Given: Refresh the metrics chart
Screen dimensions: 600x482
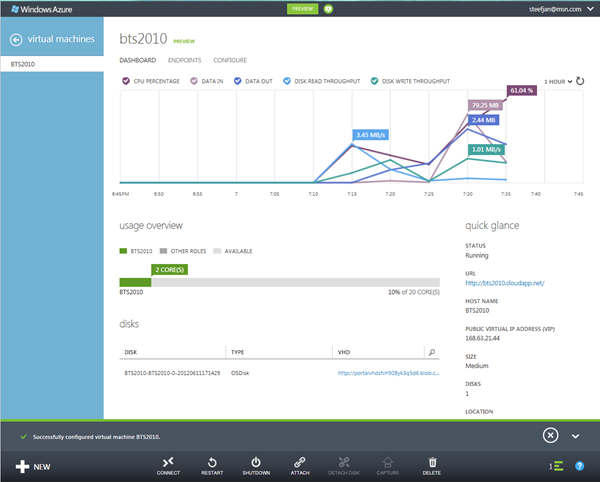Looking at the screenshot, I should click(x=580, y=81).
